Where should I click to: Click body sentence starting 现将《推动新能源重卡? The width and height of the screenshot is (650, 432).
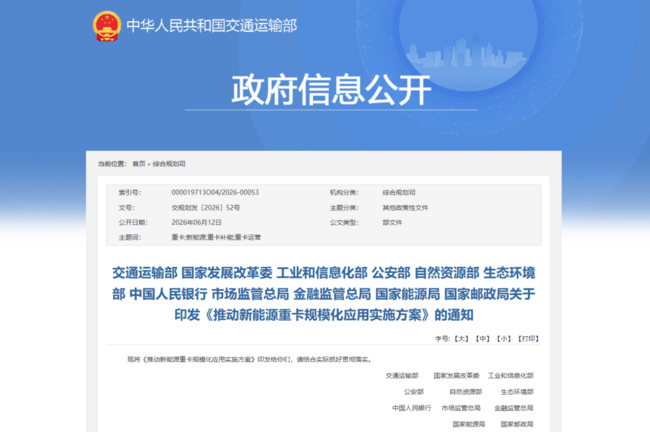(x=249, y=359)
